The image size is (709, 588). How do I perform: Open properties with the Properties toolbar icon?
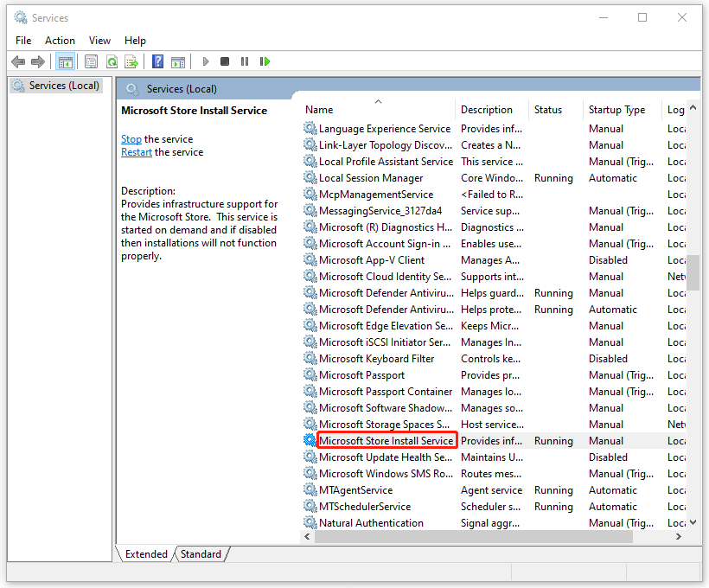91,61
